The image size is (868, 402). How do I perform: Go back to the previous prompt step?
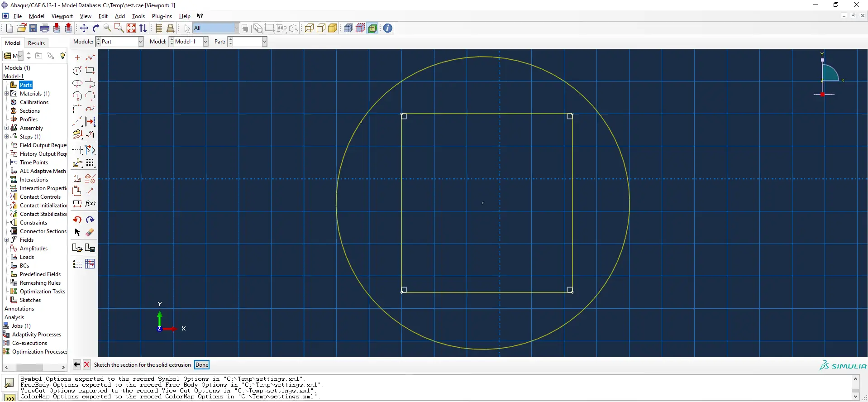click(77, 364)
